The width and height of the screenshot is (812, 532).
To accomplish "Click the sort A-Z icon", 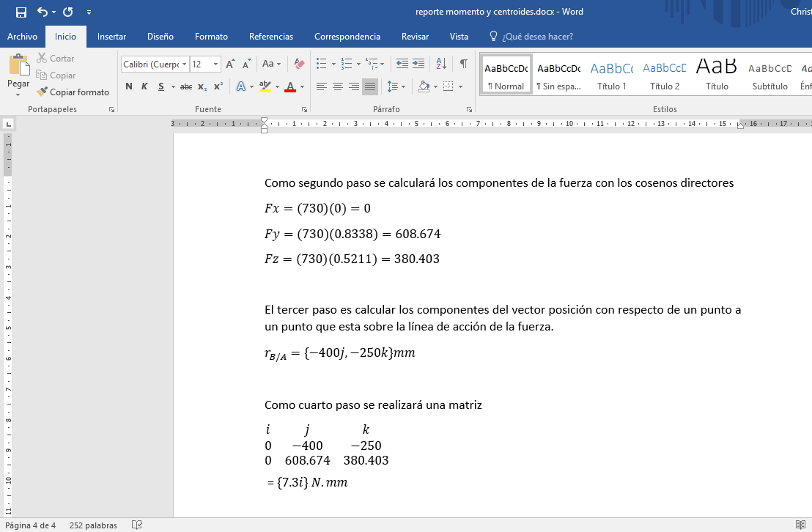I will point(441,64).
